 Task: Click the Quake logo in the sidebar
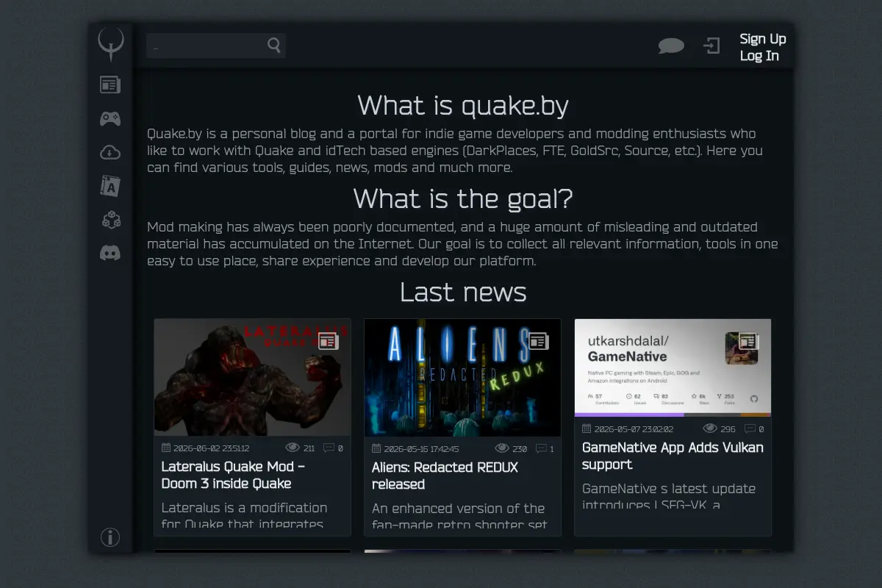click(110, 43)
